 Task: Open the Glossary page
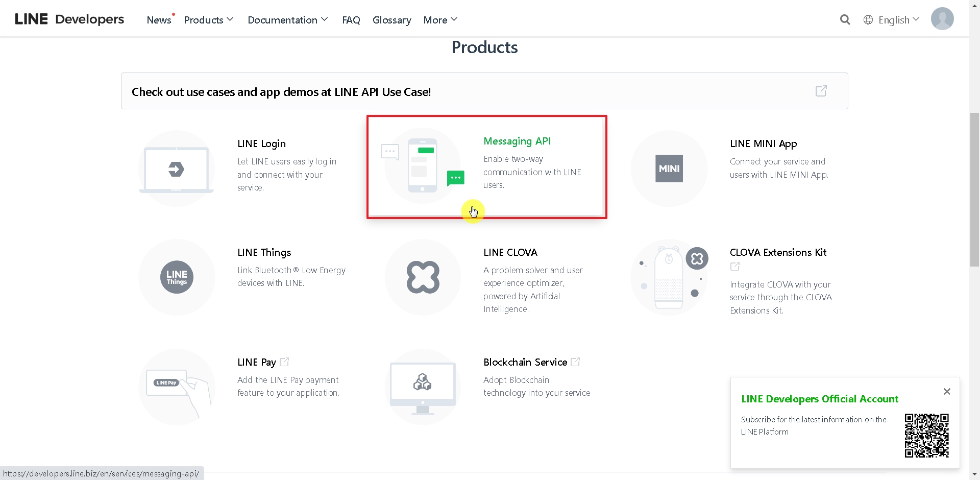pos(391,20)
